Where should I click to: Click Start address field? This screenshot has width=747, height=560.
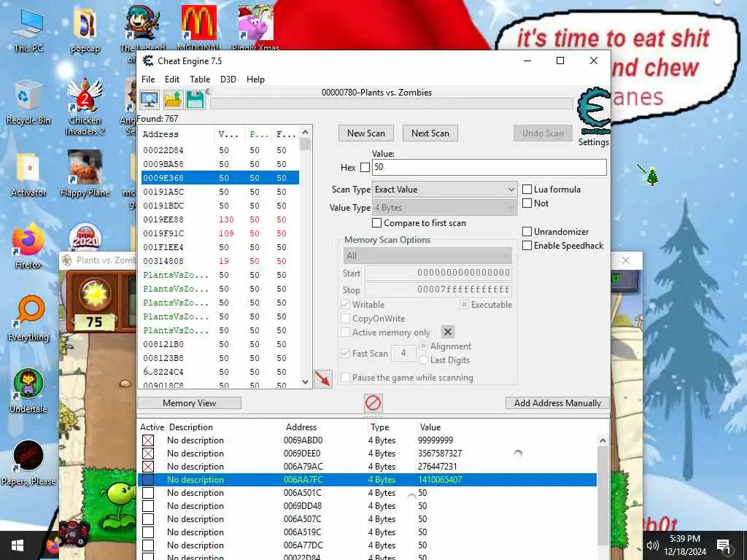click(x=438, y=273)
